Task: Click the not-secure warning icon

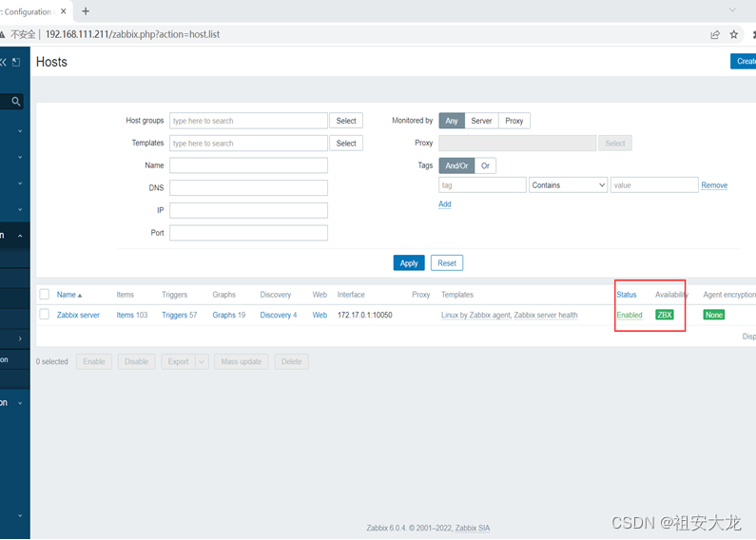Action: [x=3, y=34]
